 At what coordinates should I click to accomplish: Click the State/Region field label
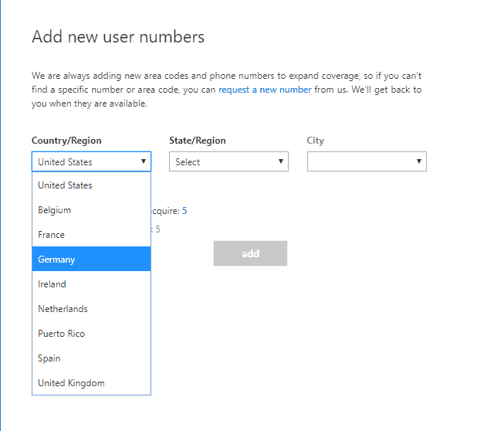click(x=198, y=141)
